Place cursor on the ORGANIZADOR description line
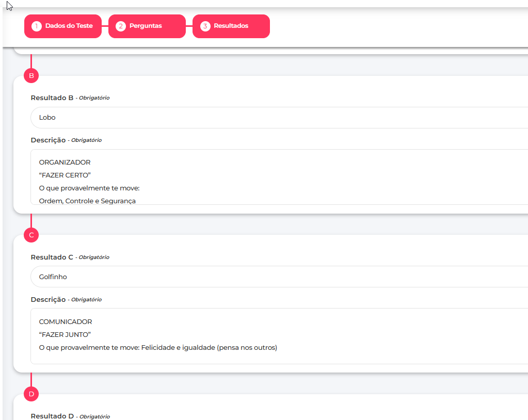528x420 pixels. (x=65, y=163)
